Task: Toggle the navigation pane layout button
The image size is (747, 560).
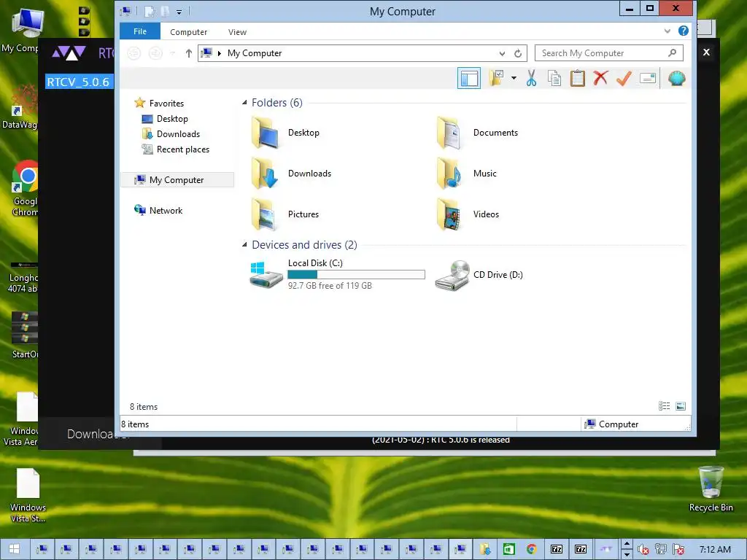Action: [469, 78]
